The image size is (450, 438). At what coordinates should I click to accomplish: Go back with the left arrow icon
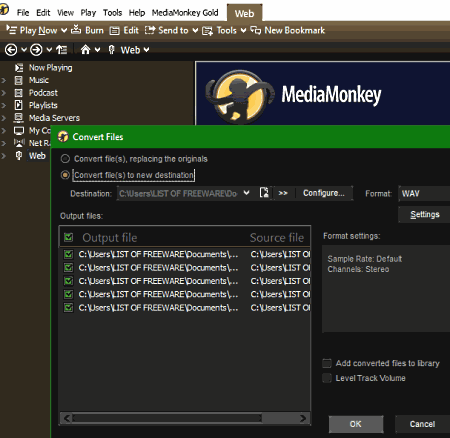coord(11,50)
